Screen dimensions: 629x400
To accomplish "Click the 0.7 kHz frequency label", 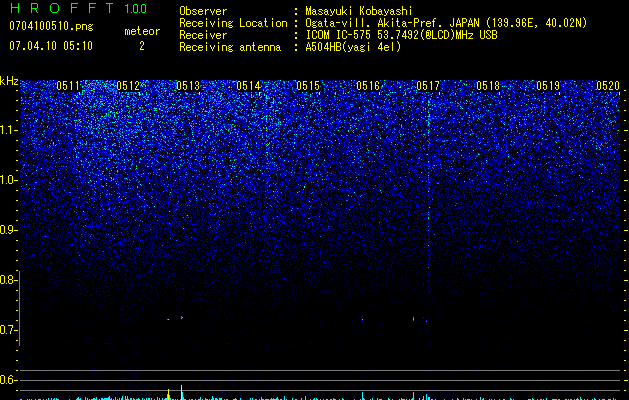I will (8, 330).
